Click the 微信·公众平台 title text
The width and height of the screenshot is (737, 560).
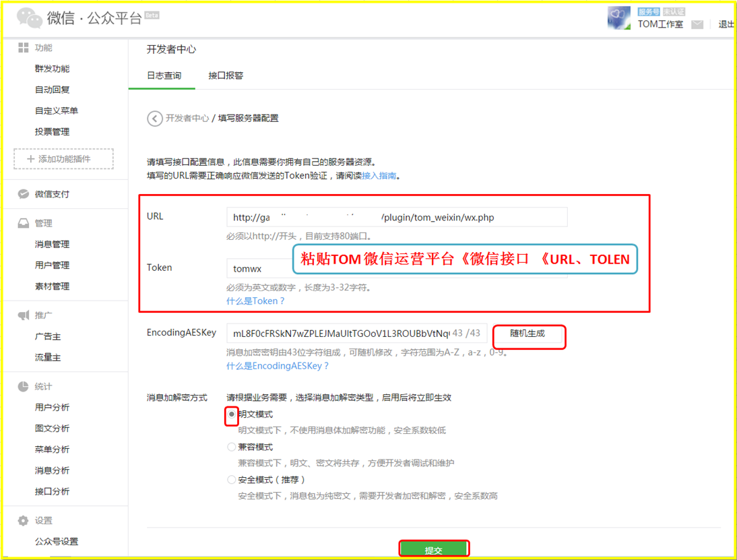tap(94, 18)
